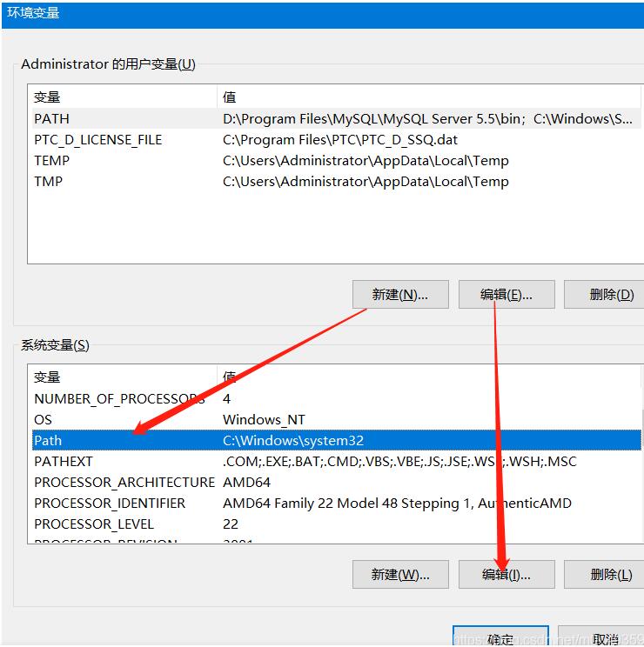Click the 值 column header in user variables
Screen dimensions: 644x647
pyautogui.click(x=426, y=97)
